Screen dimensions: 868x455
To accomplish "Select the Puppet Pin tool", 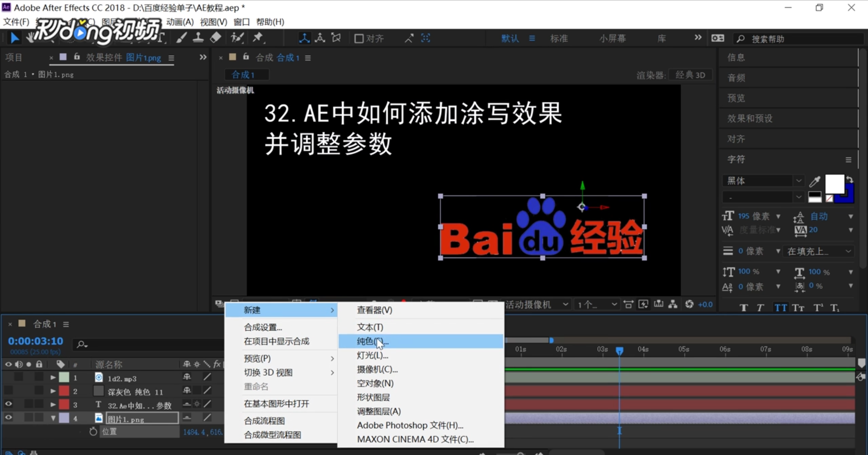I will click(258, 38).
